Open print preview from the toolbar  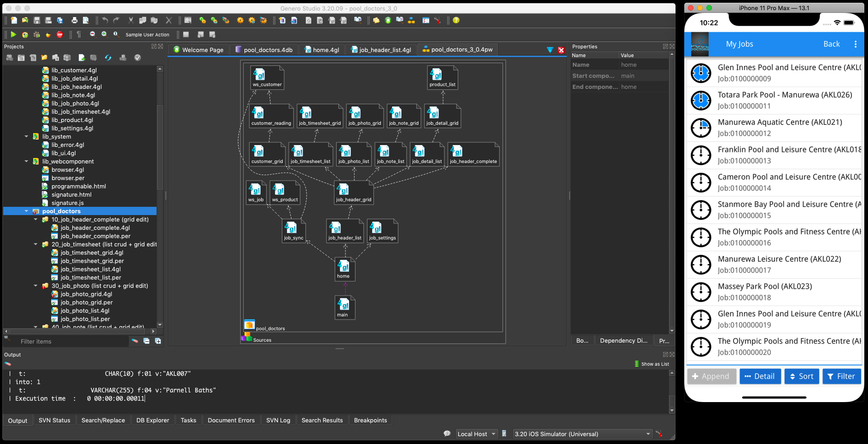[86, 20]
